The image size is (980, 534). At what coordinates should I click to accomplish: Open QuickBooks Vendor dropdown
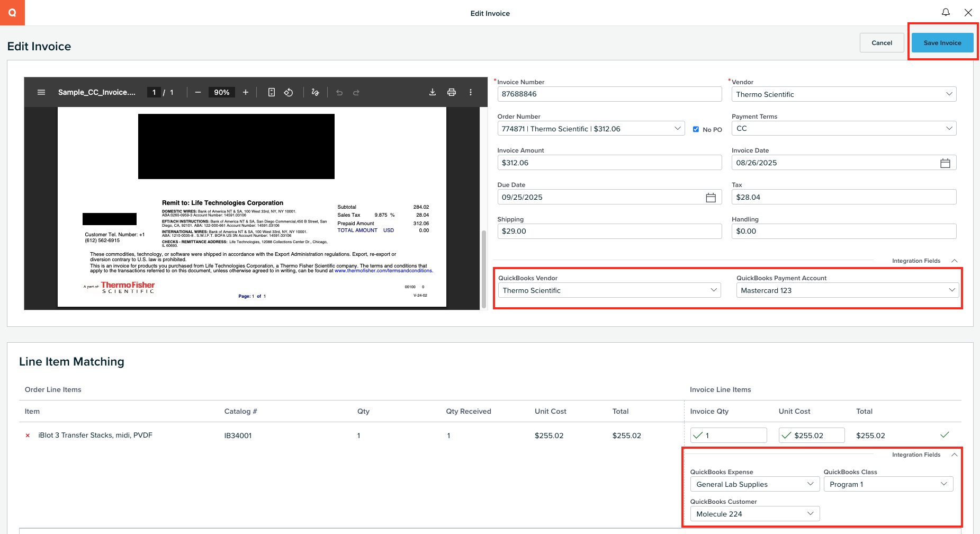tap(609, 290)
